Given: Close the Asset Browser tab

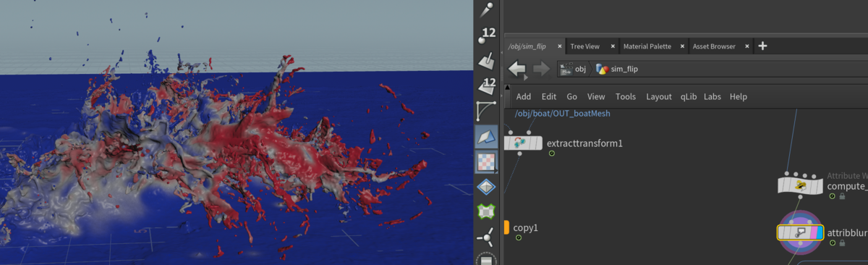Looking at the screenshot, I should 747,46.
